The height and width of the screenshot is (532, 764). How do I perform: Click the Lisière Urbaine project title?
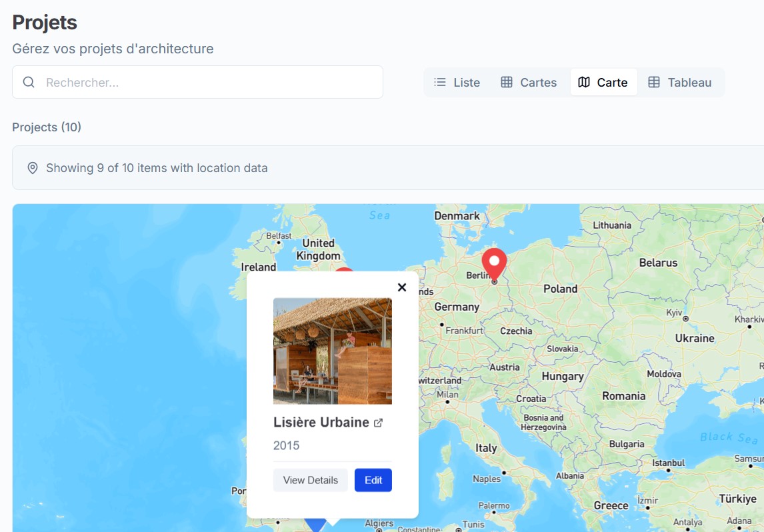coord(321,423)
